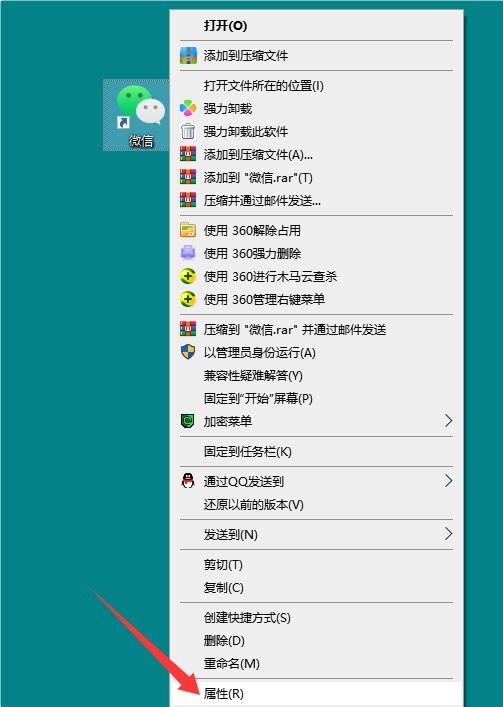Expand the 发送到(N) submenu arrow
The height and width of the screenshot is (707, 503).
pyautogui.click(x=448, y=534)
